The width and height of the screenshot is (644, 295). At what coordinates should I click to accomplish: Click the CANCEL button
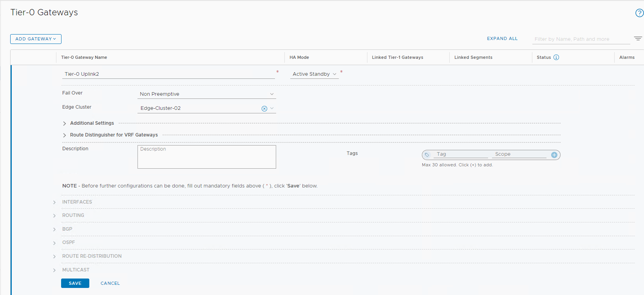click(x=110, y=283)
